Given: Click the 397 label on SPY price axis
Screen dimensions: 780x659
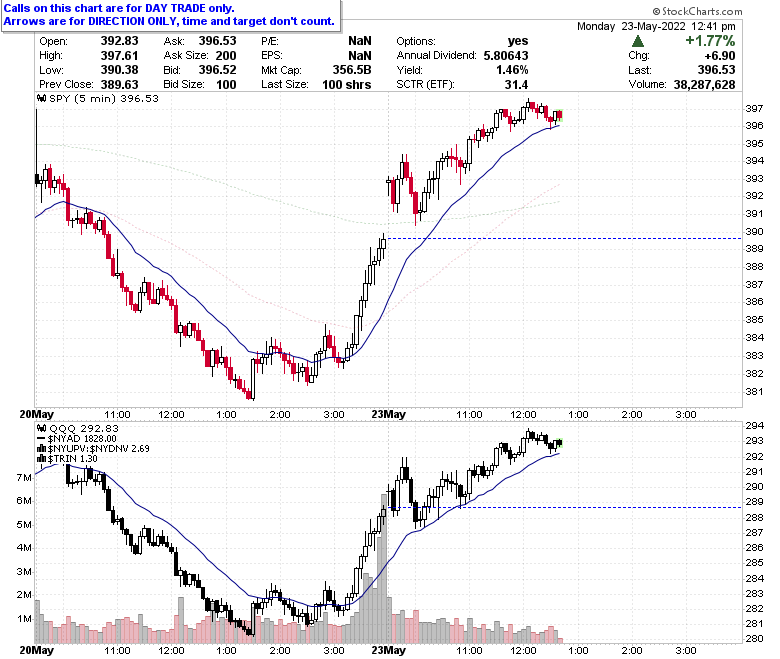Looking at the screenshot, I should [x=754, y=108].
